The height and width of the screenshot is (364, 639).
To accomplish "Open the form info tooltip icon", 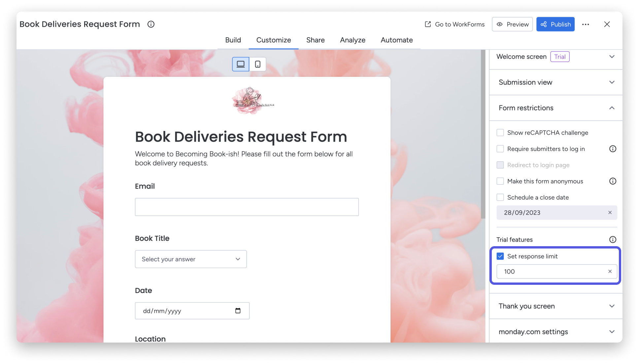I will (x=151, y=24).
